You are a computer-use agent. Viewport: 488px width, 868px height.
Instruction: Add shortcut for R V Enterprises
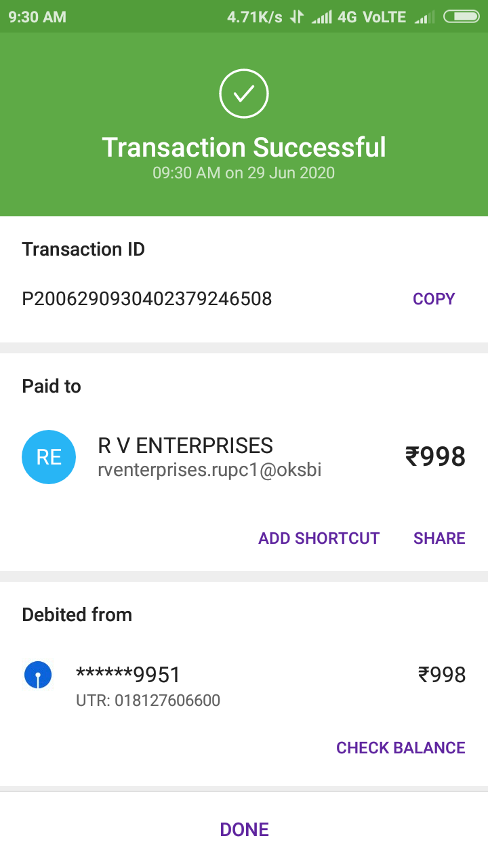click(319, 538)
